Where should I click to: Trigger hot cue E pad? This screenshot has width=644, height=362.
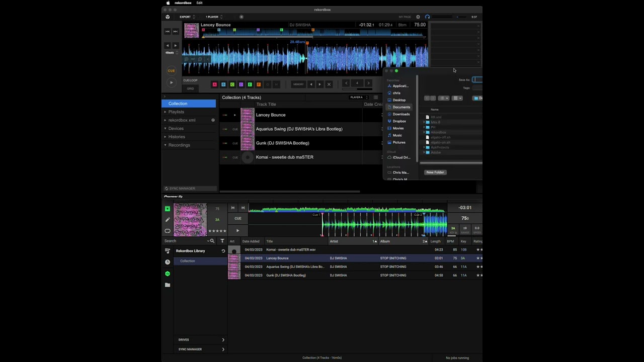pyautogui.click(x=250, y=84)
